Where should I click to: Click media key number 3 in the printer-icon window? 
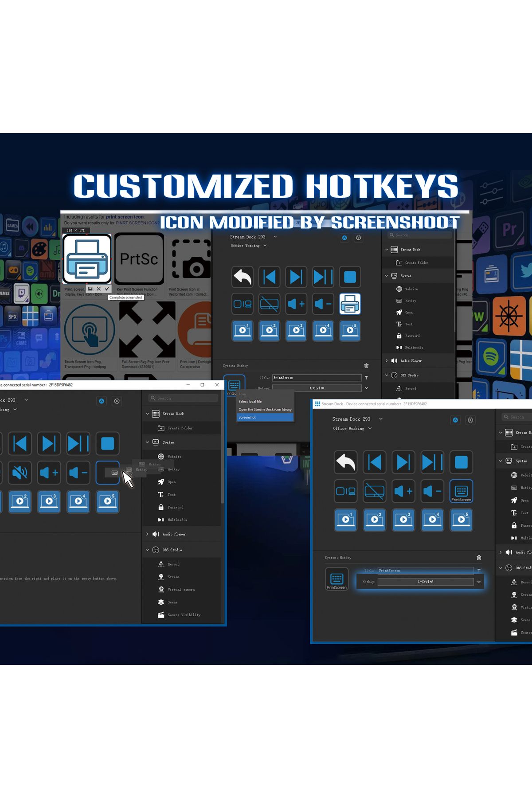click(297, 331)
